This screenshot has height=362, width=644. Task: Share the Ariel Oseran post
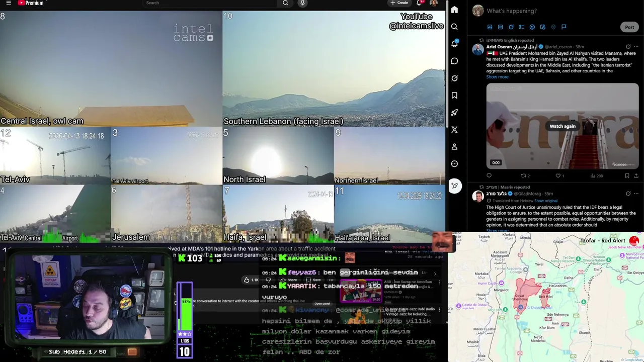pos(636,175)
